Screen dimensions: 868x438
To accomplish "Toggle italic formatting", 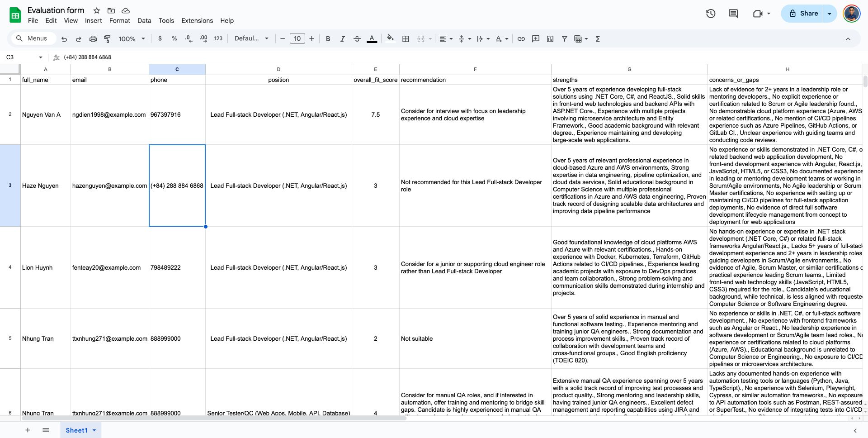I will click(x=342, y=39).
